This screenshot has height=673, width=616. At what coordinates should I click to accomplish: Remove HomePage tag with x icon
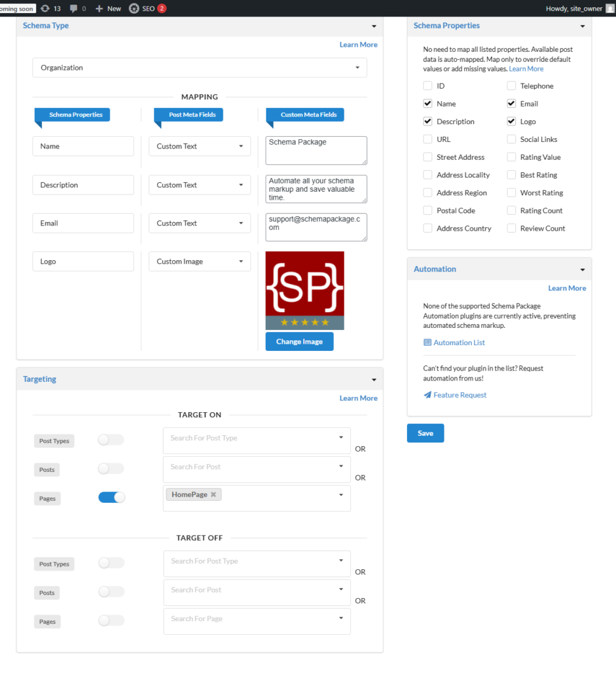[x=213, y=494]
